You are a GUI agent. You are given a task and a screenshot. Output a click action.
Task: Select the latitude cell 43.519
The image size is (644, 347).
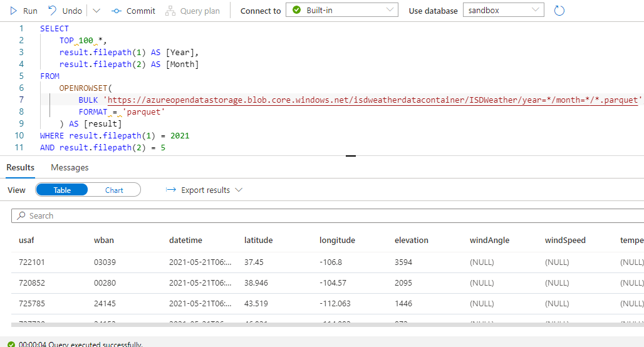click(x=256, y=304)
